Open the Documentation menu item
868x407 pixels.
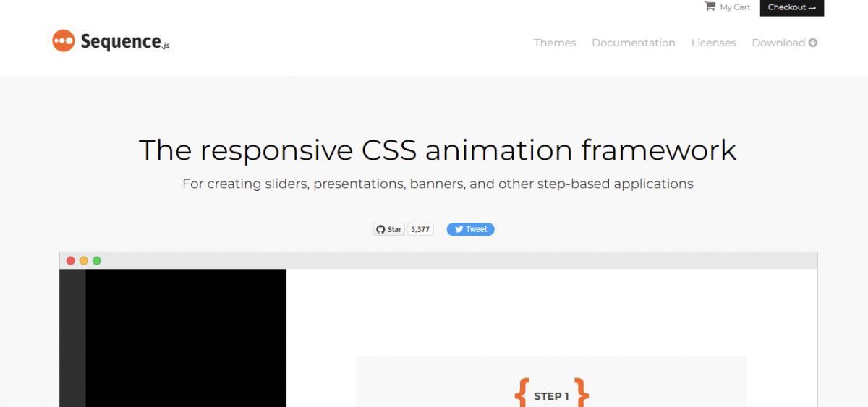[x=634, y=43]
